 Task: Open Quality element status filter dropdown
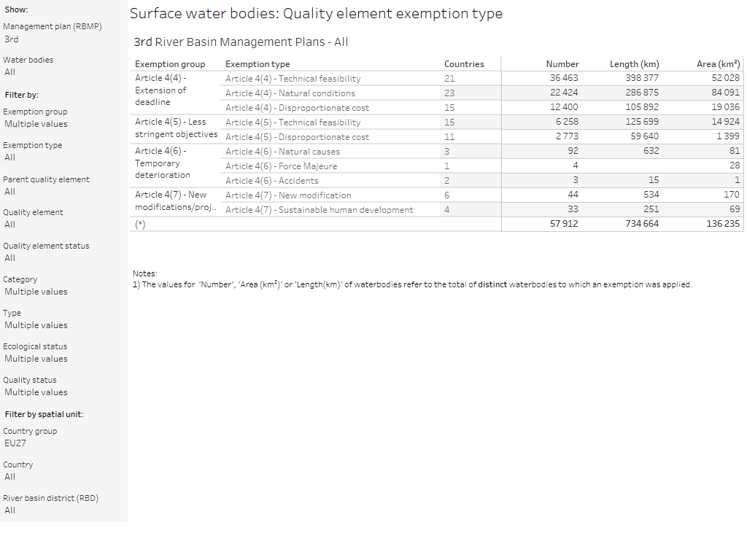pyautogui.click(x=63, y=258)
